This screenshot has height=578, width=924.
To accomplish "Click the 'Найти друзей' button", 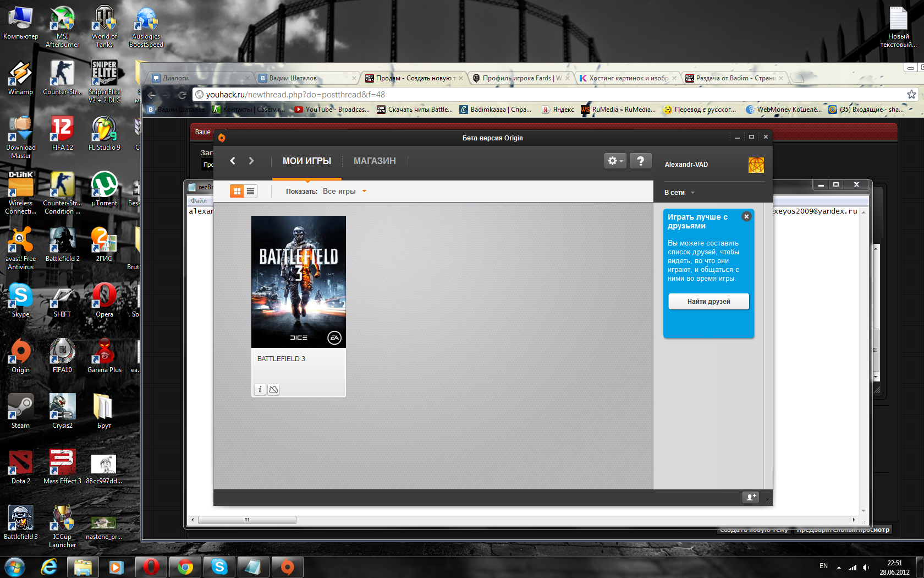I will click(708, 301).
